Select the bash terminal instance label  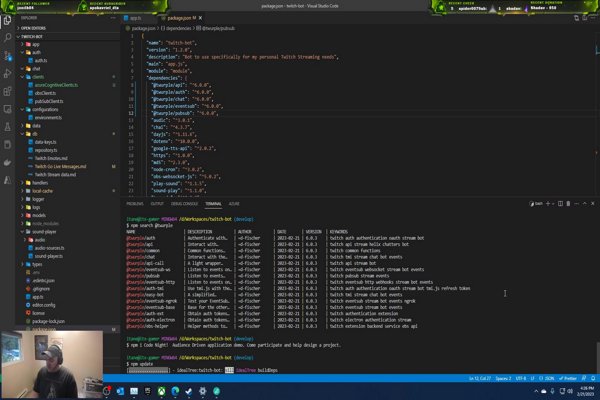coord(536,204)
